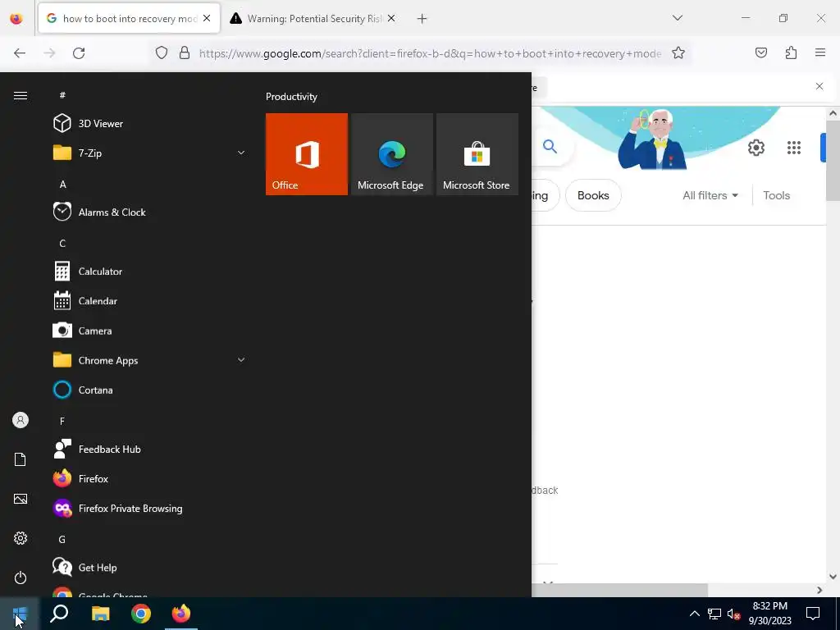
Task: Open the 7-Zip folder entry
Action: pos(150,153)
